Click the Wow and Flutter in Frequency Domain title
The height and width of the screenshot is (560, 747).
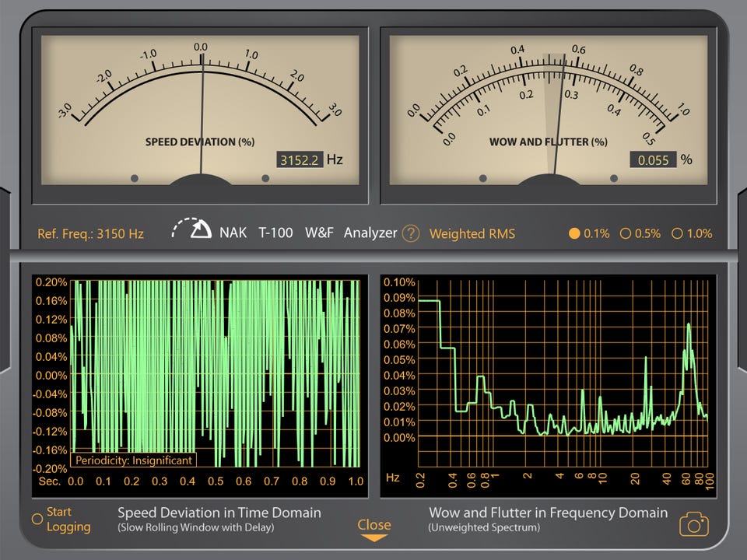pyautogui.click(x=548, y=513)
